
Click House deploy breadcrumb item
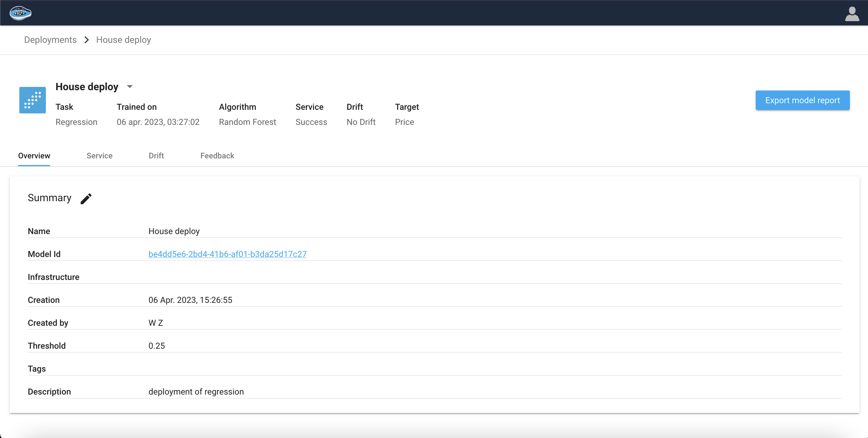pos(123,40)
